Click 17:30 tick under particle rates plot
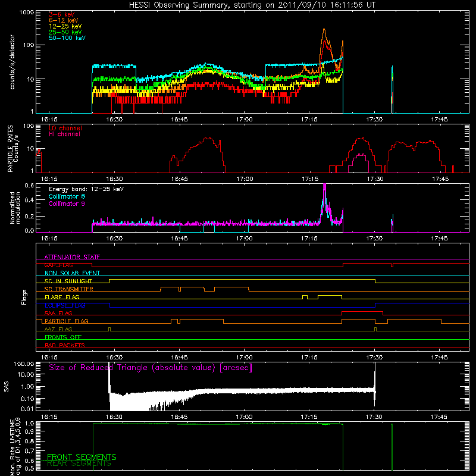Screen dimensions: 476x476 pyautogui.click(x=375, y=179)
